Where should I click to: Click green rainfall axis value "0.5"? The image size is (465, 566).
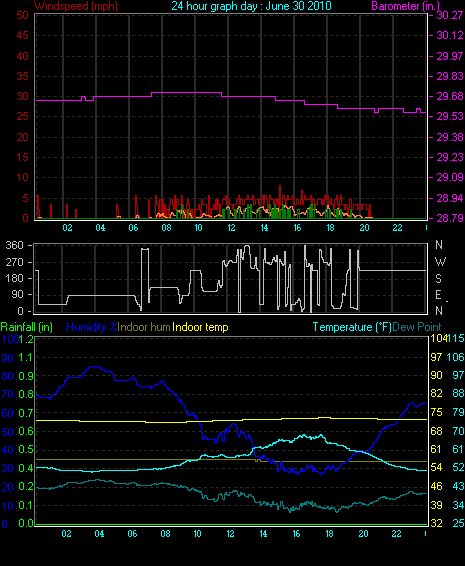point(26,450)
